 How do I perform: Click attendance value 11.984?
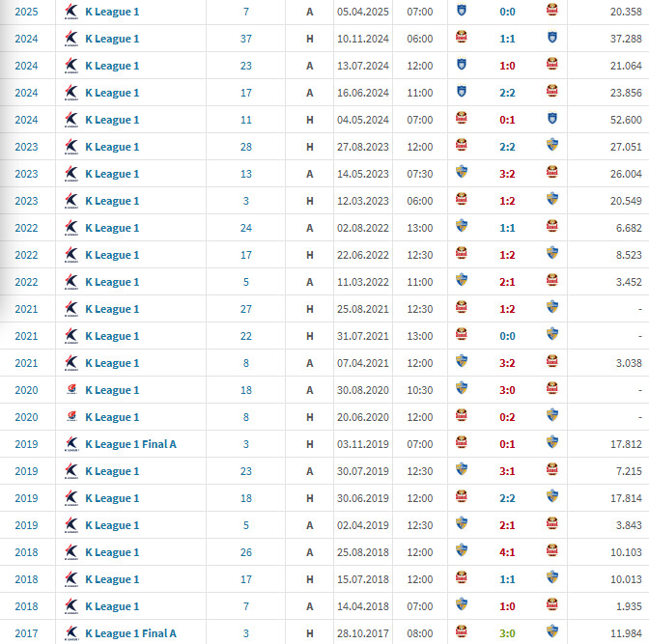(x=626, y=633)
